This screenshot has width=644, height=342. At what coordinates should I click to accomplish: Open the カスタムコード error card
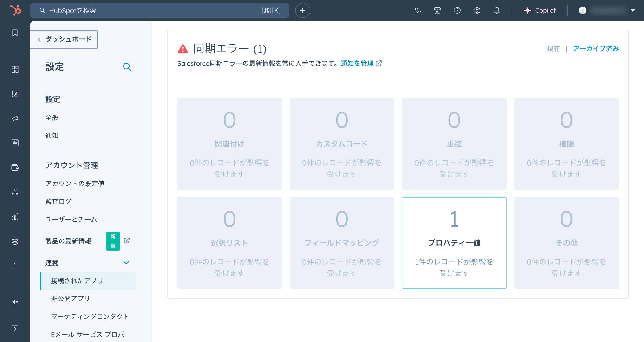pos(342,144)
